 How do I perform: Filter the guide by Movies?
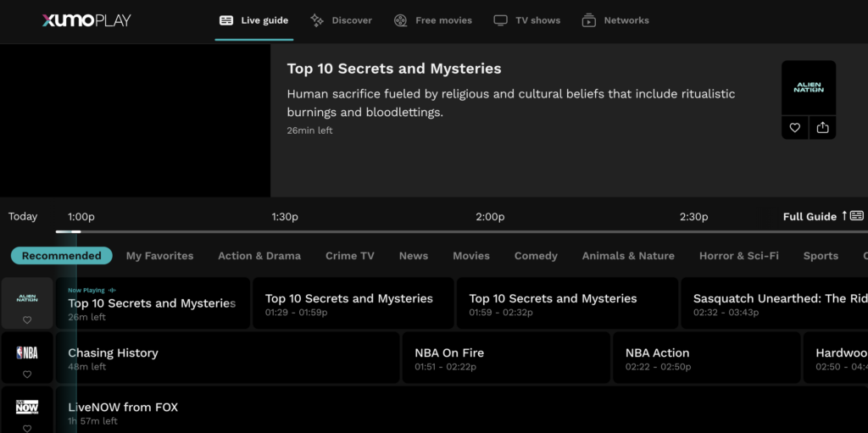[471, 256]
